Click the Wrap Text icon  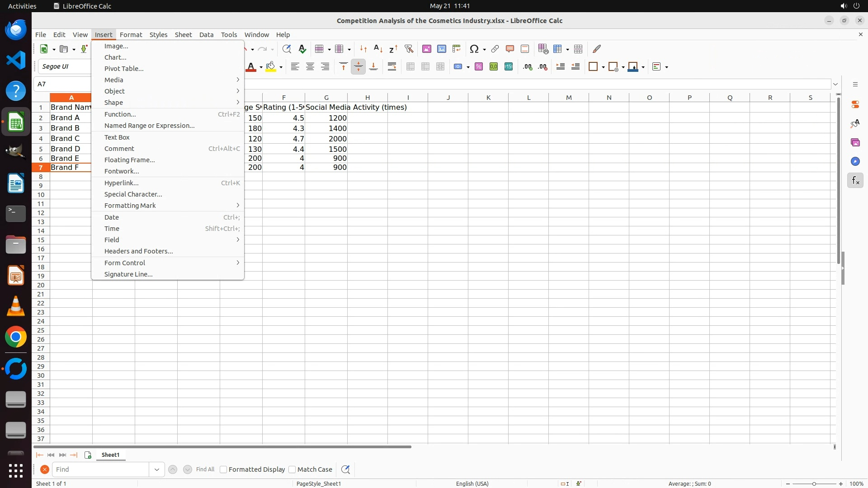click(392, 67)
